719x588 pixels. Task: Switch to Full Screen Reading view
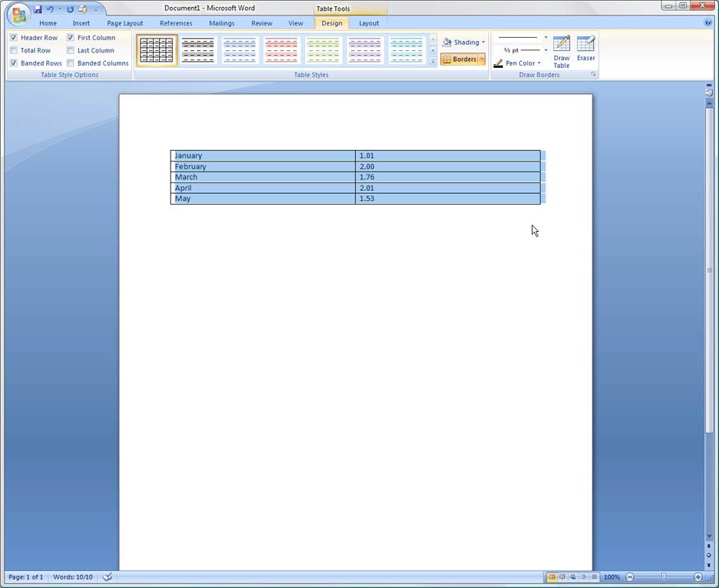[x=562, y=577]
